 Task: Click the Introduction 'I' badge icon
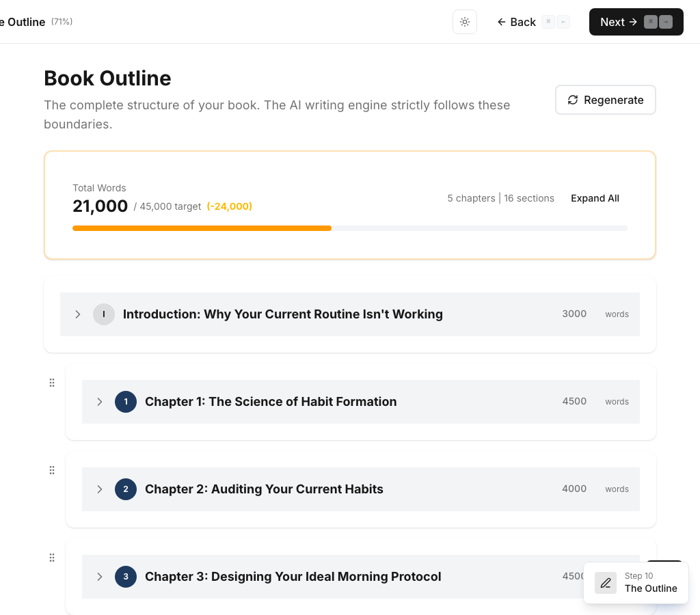[x=104, y=314]
